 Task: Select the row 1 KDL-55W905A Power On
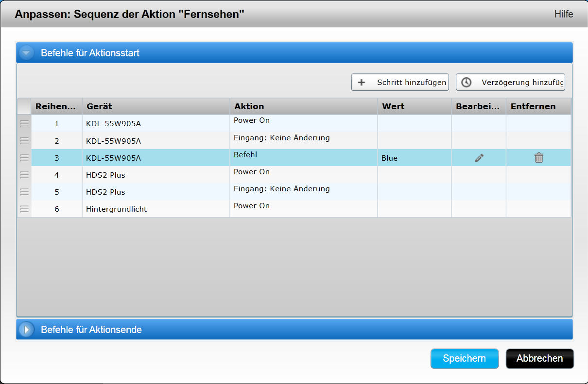(x=156, y=124)
